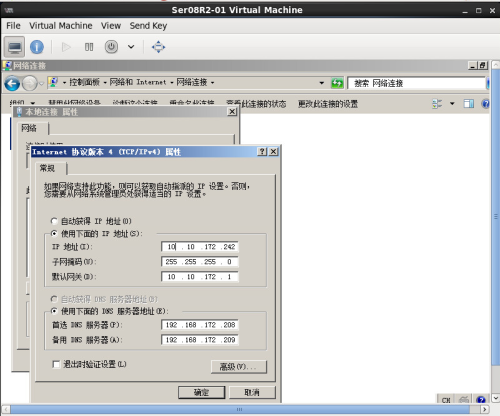This screenshot has height=416, width=500.
Task: Shut down the virtual machine
Action: pos(111,47)
